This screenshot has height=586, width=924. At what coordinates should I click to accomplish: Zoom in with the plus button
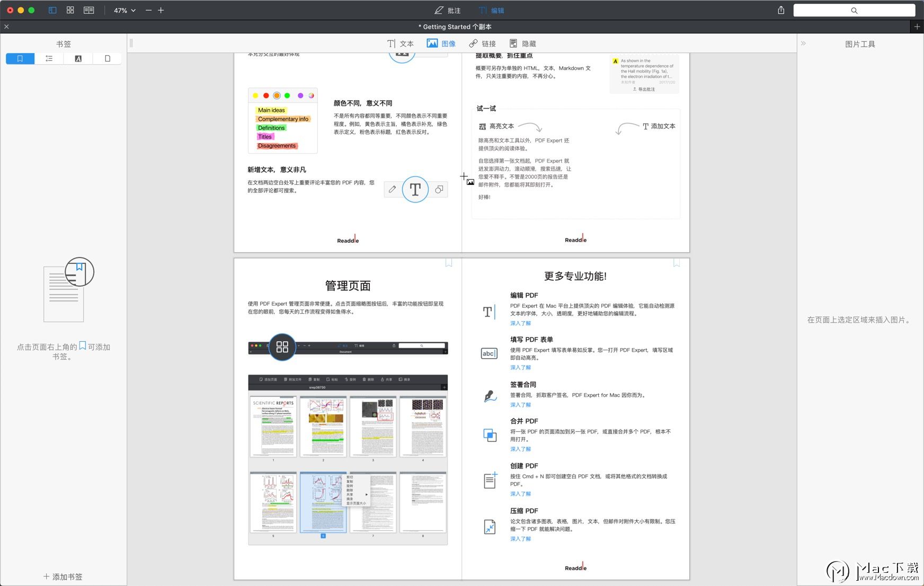point(161,10)
